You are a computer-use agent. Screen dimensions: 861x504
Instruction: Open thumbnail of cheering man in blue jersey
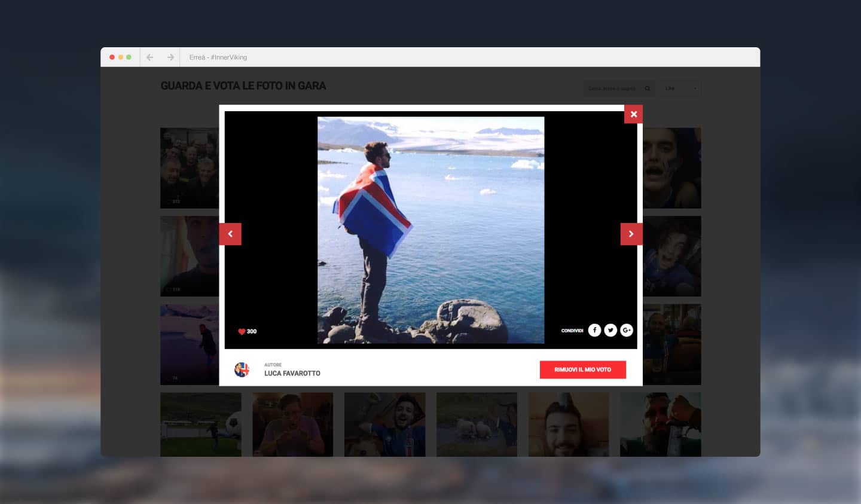(x=385, y=424)
